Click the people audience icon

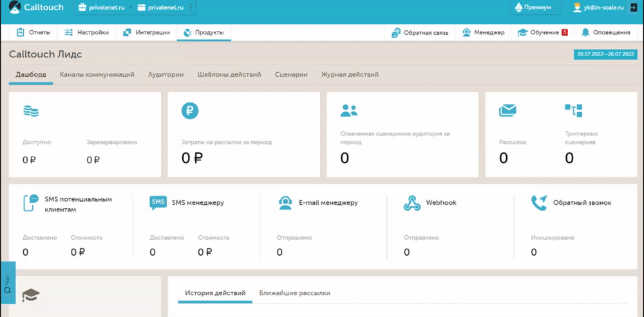point(348,111)
